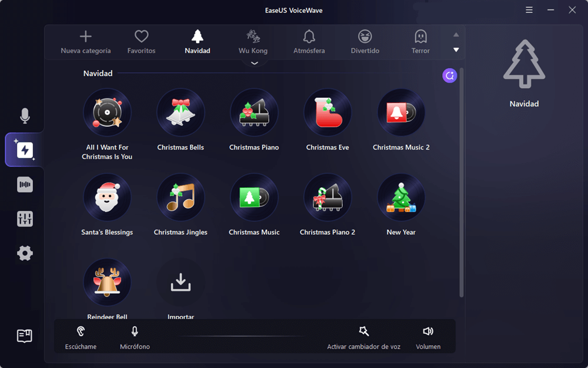Viewport: 588px width, 368px height.
Task: Toggle Activar cambiador de voz
Action: point(363,336)
